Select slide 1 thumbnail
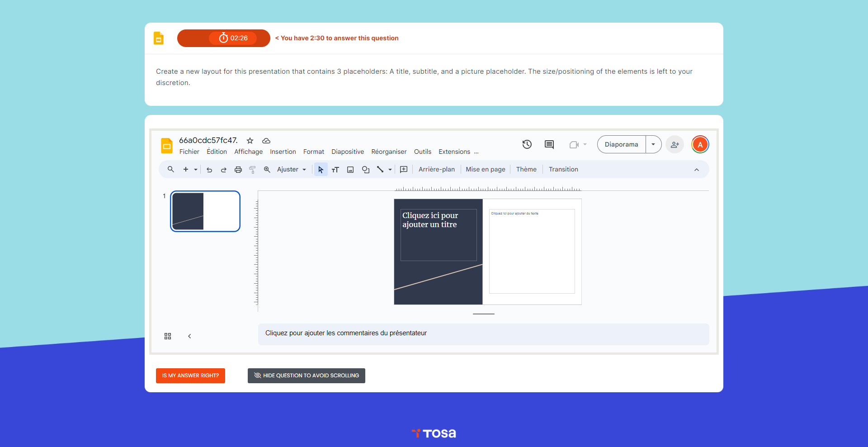Image resolution: width=868 pixels, height=447 pixels. pos(205,211)
